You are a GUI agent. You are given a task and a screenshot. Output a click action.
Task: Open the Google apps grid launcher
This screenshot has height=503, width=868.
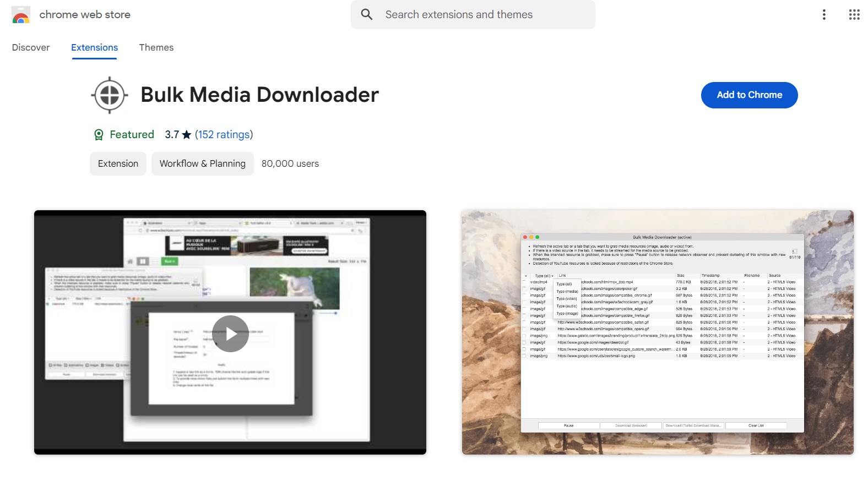[x=854, y=15]
